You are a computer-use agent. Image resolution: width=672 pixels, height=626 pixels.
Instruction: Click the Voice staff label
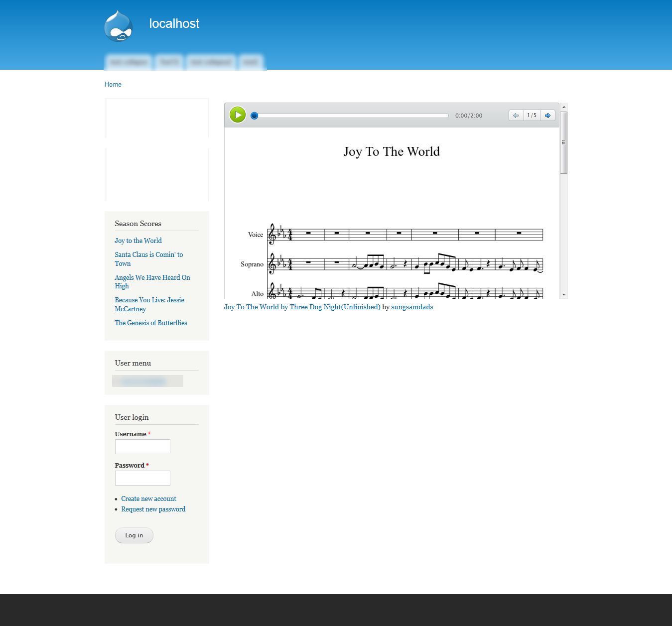click(256, 235)
